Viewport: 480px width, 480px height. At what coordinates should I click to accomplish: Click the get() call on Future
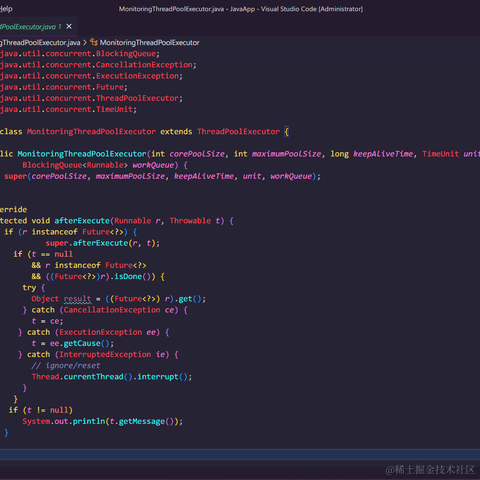coord(190,299)
